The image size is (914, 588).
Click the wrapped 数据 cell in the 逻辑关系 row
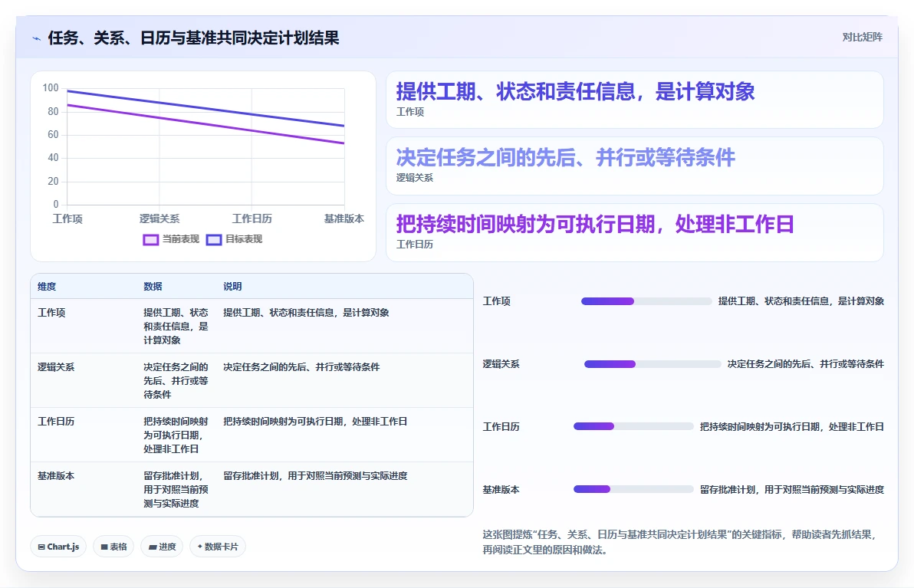coord(176,380)
